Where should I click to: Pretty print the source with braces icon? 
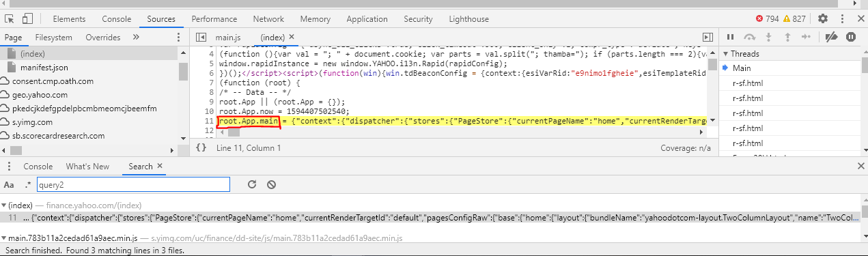[201, 147]
